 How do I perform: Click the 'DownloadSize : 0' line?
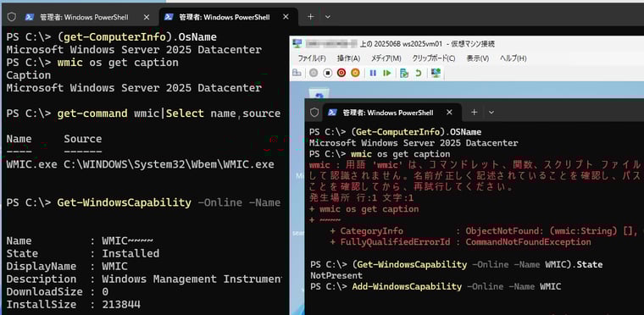pyautogui.click(x=58, y=291)
